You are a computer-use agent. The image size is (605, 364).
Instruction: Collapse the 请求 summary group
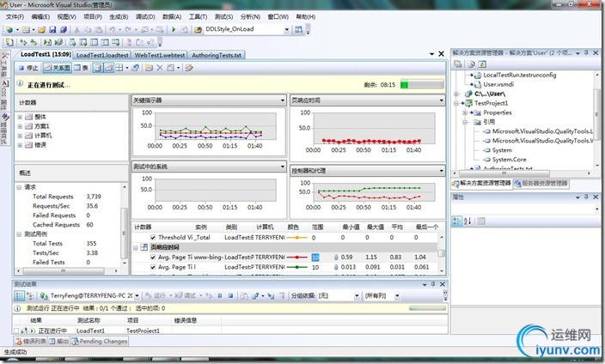point(19,187)
